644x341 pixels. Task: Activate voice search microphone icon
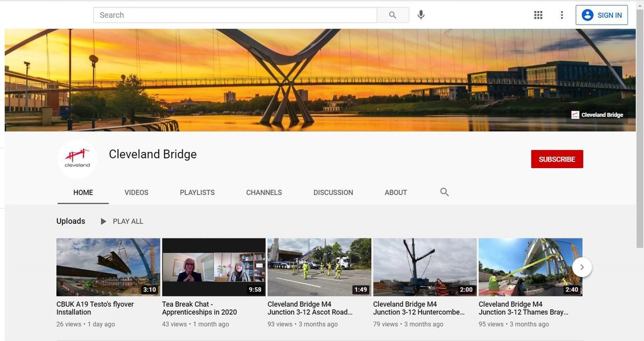click(421, 15)
